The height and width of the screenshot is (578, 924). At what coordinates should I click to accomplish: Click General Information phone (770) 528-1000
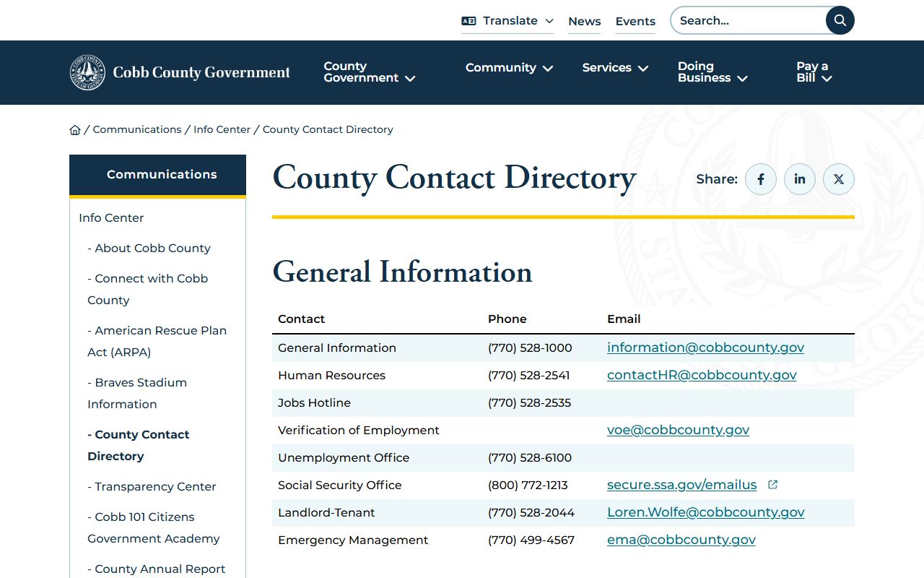point(530,348)
